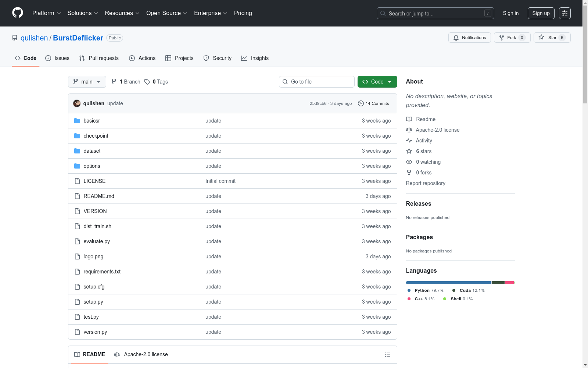The image size is (588, 368).
Task: Open the Projects tab
Action: [x=179, y=58]
